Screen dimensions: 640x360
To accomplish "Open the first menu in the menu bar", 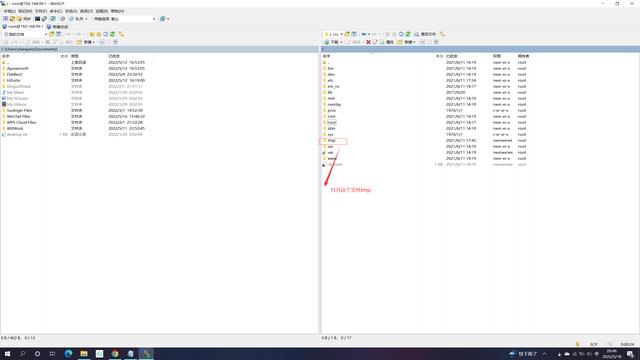I will (9, 11).
